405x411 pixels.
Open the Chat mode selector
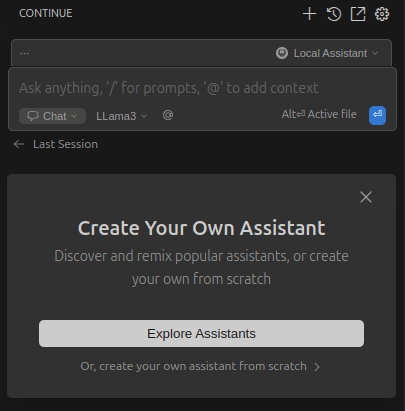coord(52,116)
